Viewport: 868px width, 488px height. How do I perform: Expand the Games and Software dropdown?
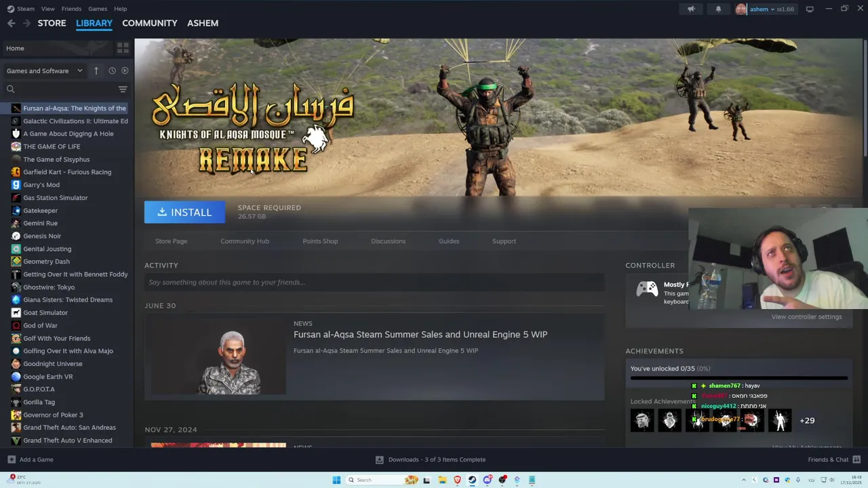[44, 70]
